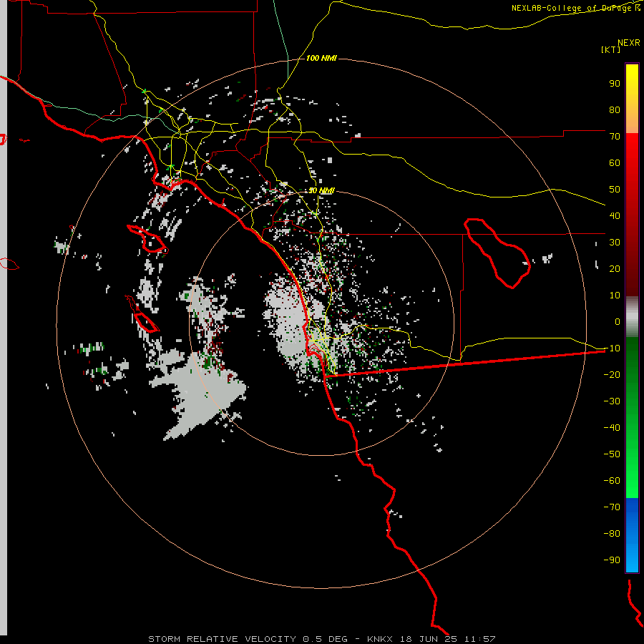
Task: Click the 100 NMI range ring label
Action: coord(321,59)
